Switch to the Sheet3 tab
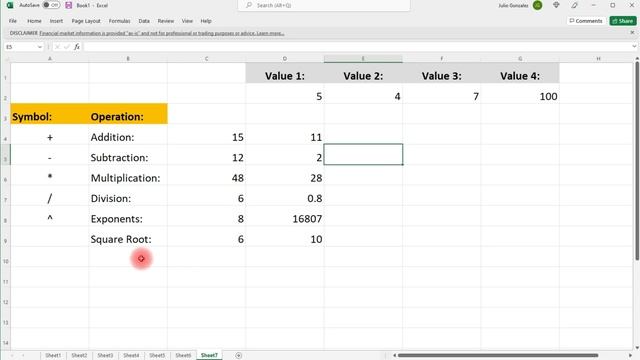The image size is (640, 360). tap(105, 356)
